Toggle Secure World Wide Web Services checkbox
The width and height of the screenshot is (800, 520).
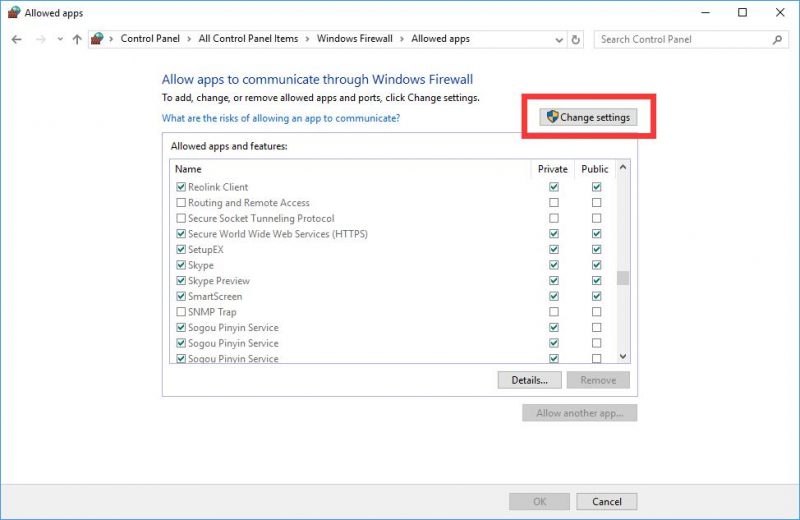pos(181,234)
